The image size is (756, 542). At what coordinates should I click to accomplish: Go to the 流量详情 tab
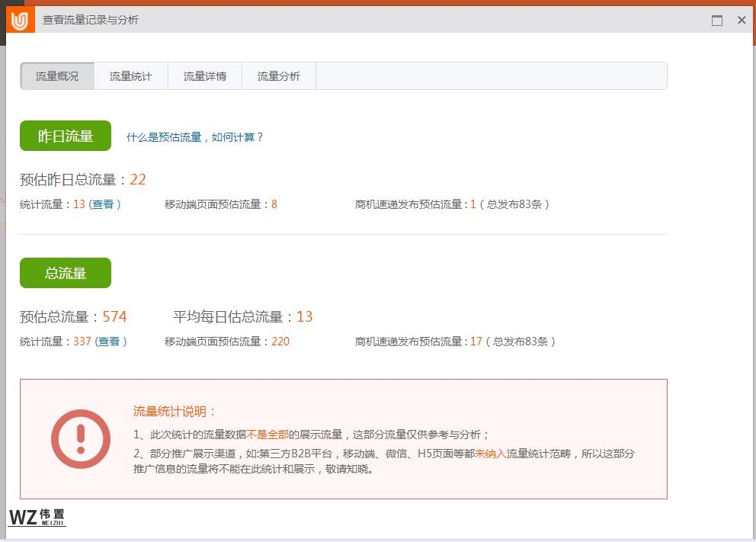pyautogui.click(x=205, y=76)
